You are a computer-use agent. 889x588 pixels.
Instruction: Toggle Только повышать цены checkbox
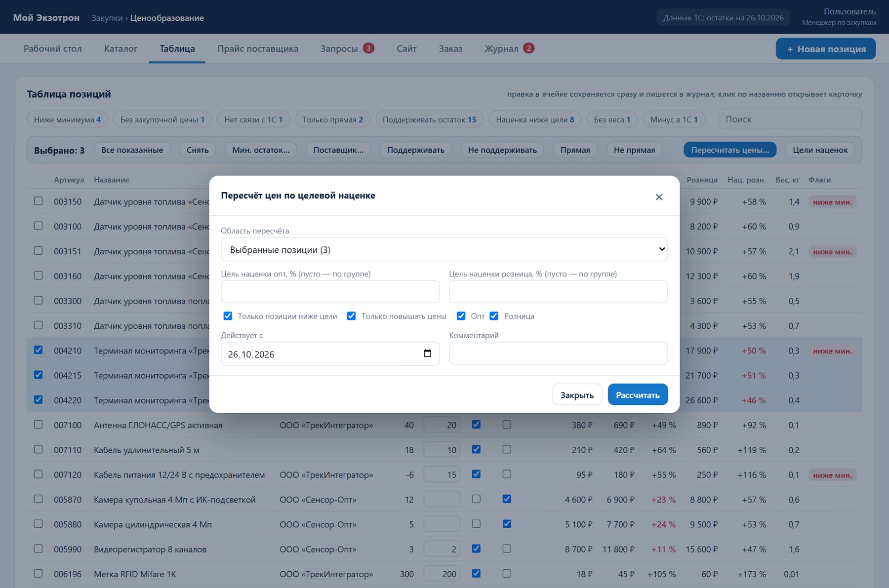351,316
